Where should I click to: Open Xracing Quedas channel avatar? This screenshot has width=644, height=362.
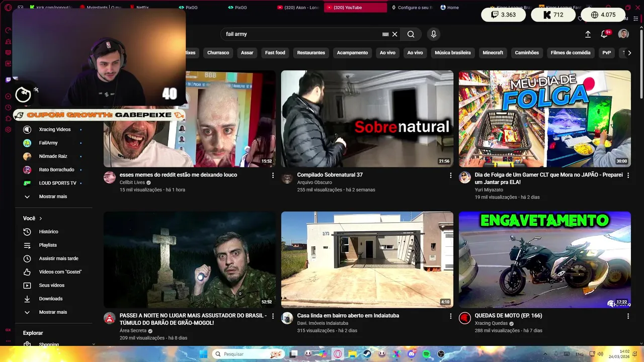click(465, 318)
